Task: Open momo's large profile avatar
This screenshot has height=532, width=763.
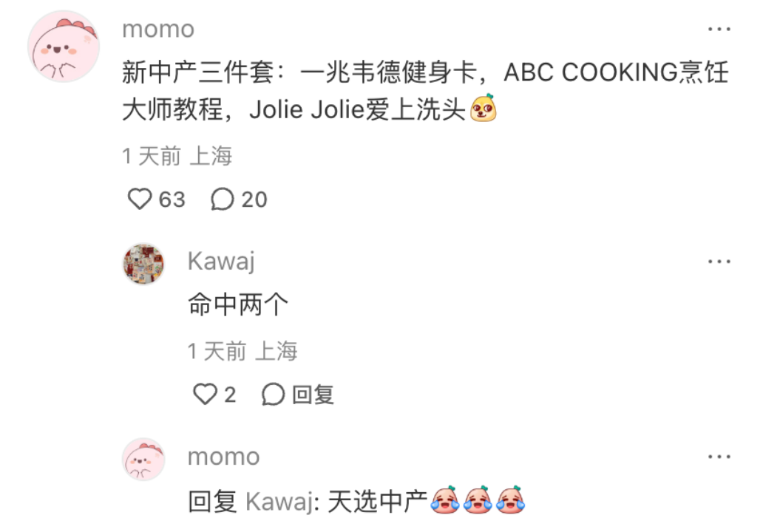Action: point(64,47)
